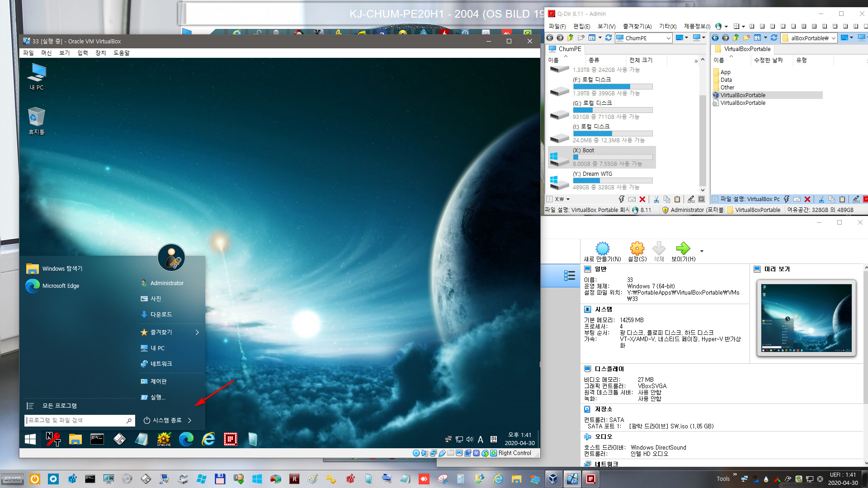Open 편집(E) menu in Q-Dir
Screen dimensions: 868x488
click(581, 26)
